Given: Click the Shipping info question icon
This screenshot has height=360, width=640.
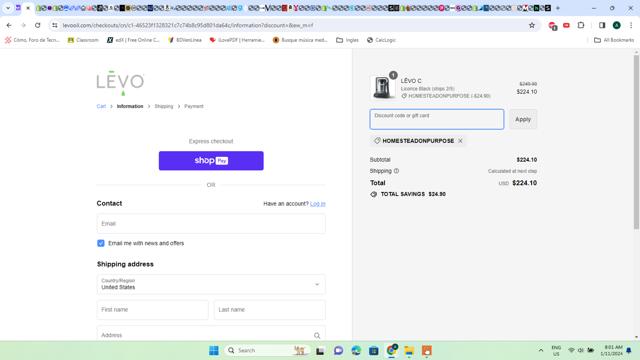Looking at the screenshot, I should (x=396, y=171).
